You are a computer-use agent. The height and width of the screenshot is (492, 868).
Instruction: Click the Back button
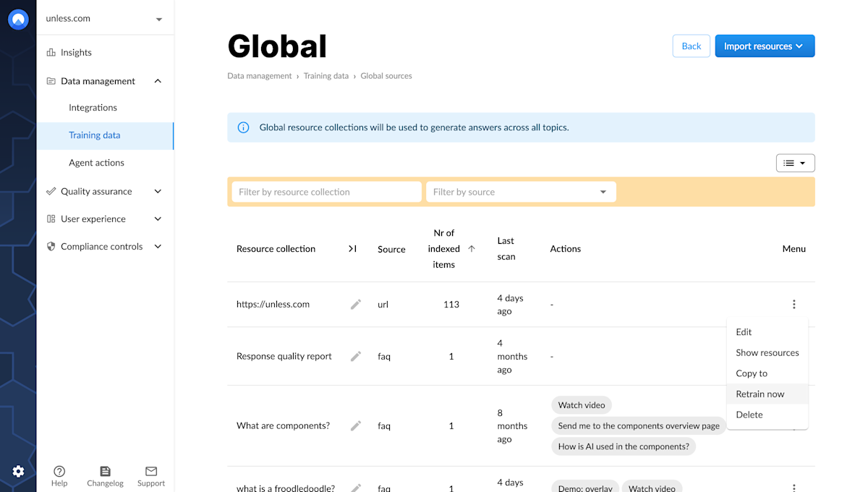tap(691, 46)
